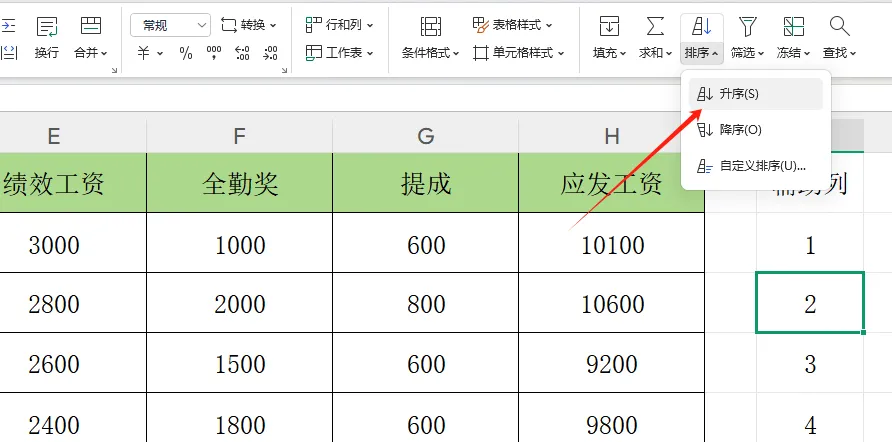892x442 pixels.
Task: Expand the 求和 dropdown label
Action: pos(655,53)
